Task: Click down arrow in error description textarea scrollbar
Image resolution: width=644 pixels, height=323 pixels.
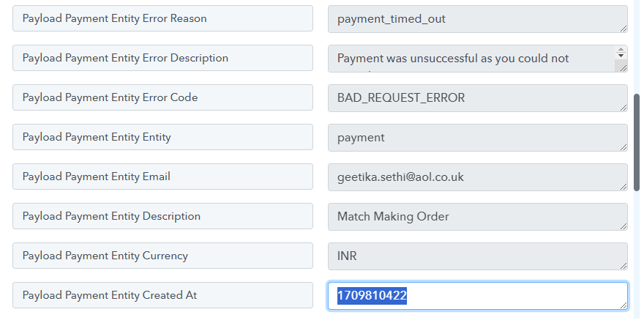Action: [x=621, y=55]
